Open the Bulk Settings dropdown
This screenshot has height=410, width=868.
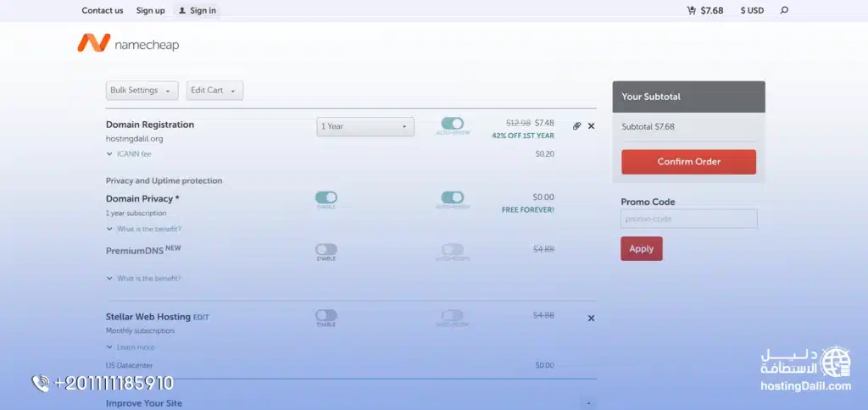point(142,91)
